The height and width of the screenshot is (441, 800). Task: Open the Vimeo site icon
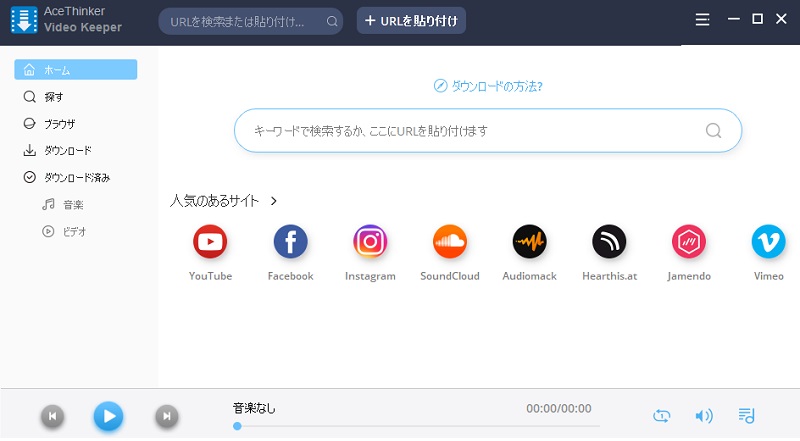tap(768, 241)
